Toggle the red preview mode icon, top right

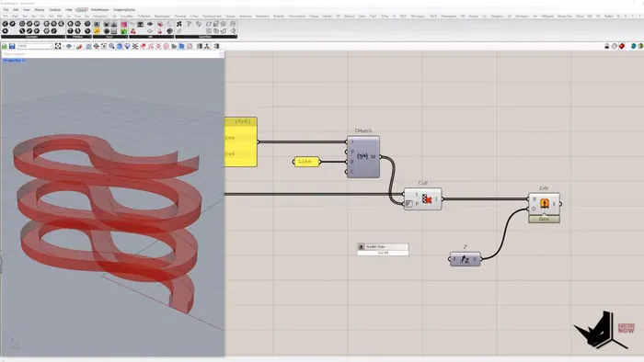[622, 46]
